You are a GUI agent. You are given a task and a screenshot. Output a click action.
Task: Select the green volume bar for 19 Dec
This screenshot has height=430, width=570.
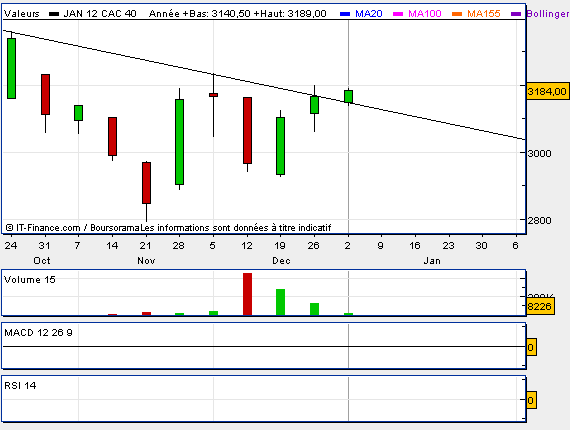tap(280, 302)
